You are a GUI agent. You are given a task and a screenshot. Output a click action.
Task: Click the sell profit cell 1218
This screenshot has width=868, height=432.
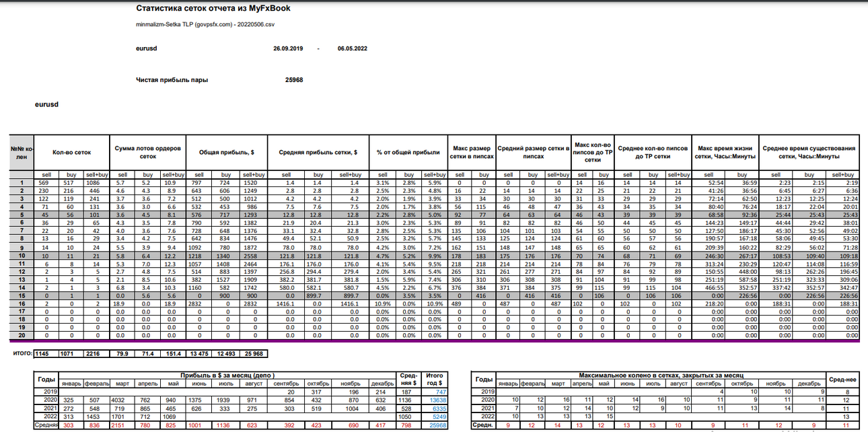[x=198, y=256]
